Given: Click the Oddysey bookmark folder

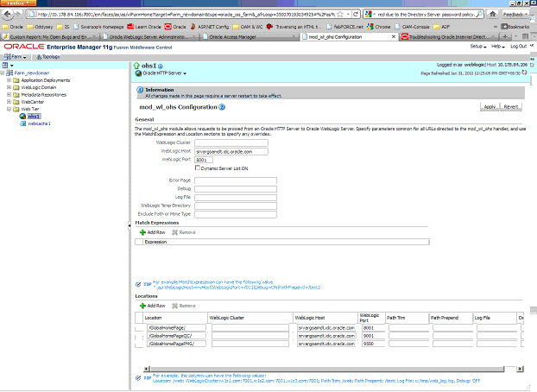Looking at the screenshot, I should [x=40, y=27].
